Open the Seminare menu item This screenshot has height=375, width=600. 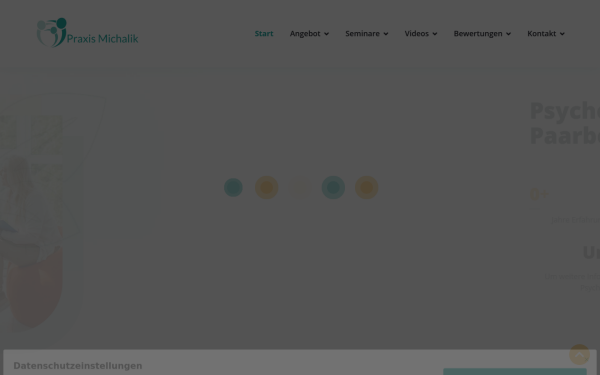[362, 34]
